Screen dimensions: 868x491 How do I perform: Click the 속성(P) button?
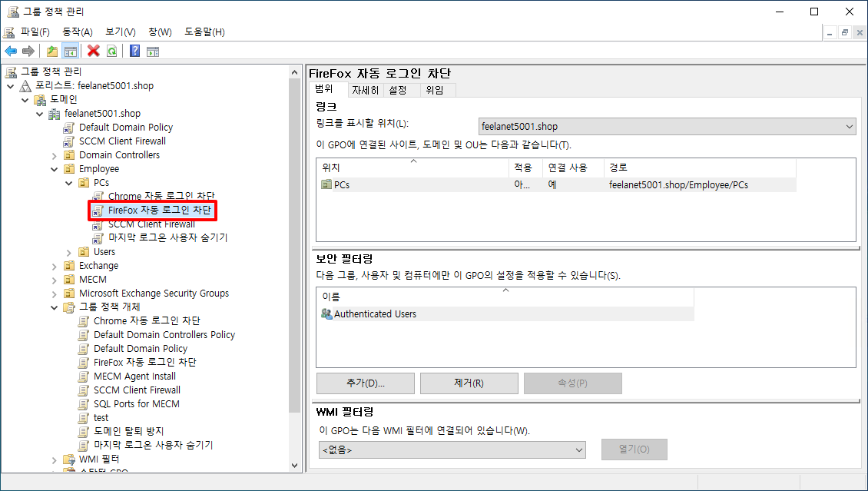point(573,383)
